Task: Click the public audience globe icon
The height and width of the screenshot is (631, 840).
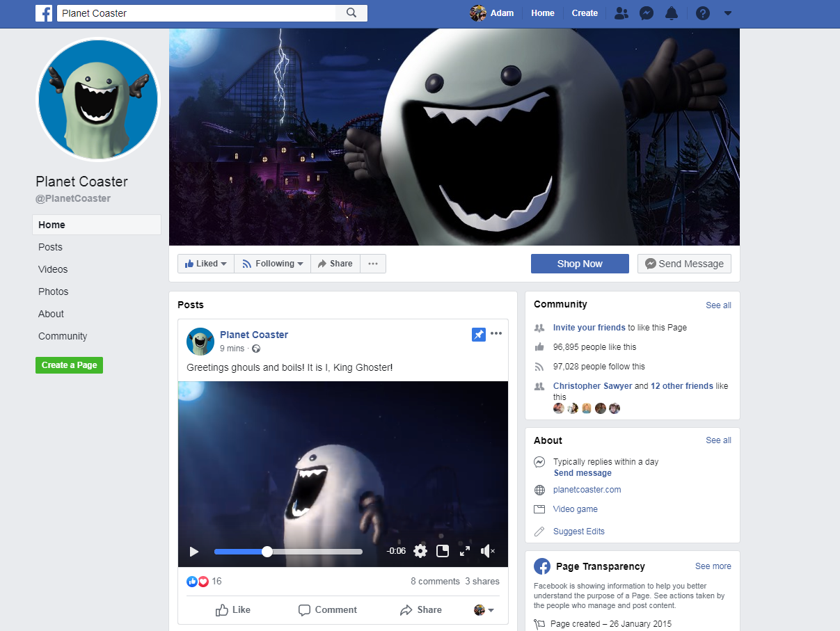Action: (256, 349)
